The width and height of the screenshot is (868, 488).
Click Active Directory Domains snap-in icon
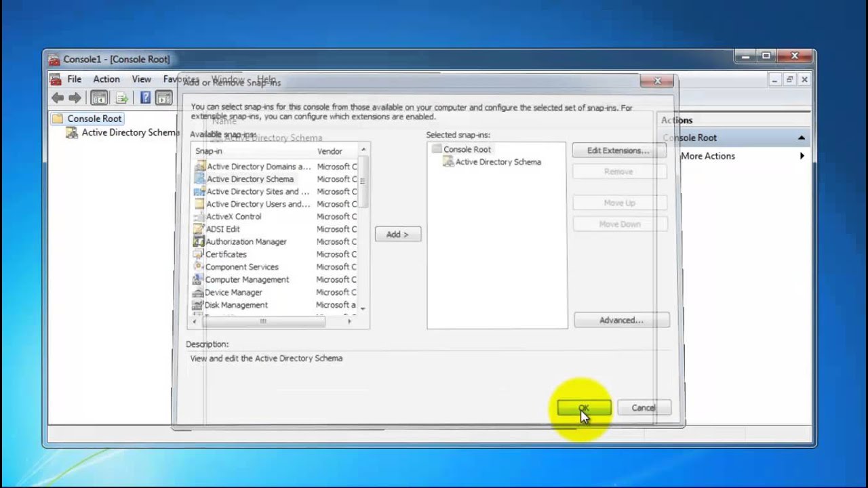[x=199, y=166]
